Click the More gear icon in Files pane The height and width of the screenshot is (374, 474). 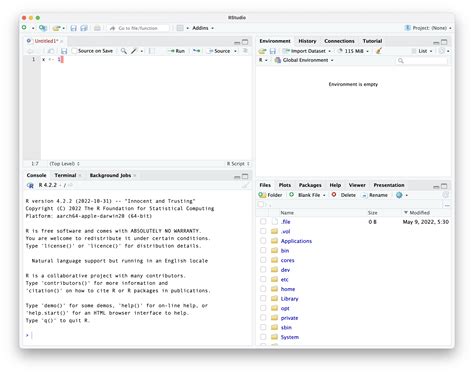pyautogui.click(x=399, y=195)
